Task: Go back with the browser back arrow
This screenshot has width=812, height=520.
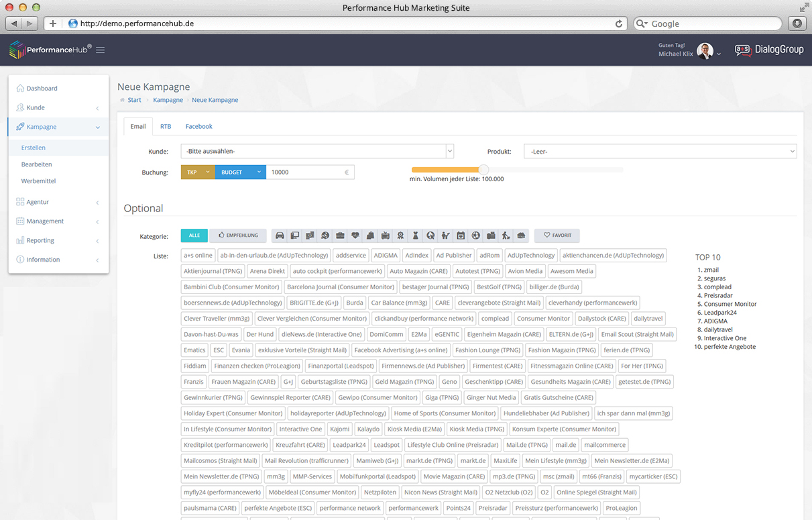Action: pyautogui.click(x=15, y=23)
